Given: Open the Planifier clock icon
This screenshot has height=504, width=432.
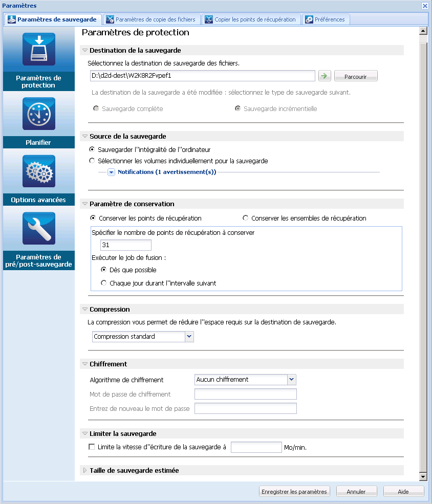Looking at the screenshot, I should [38, 114].
